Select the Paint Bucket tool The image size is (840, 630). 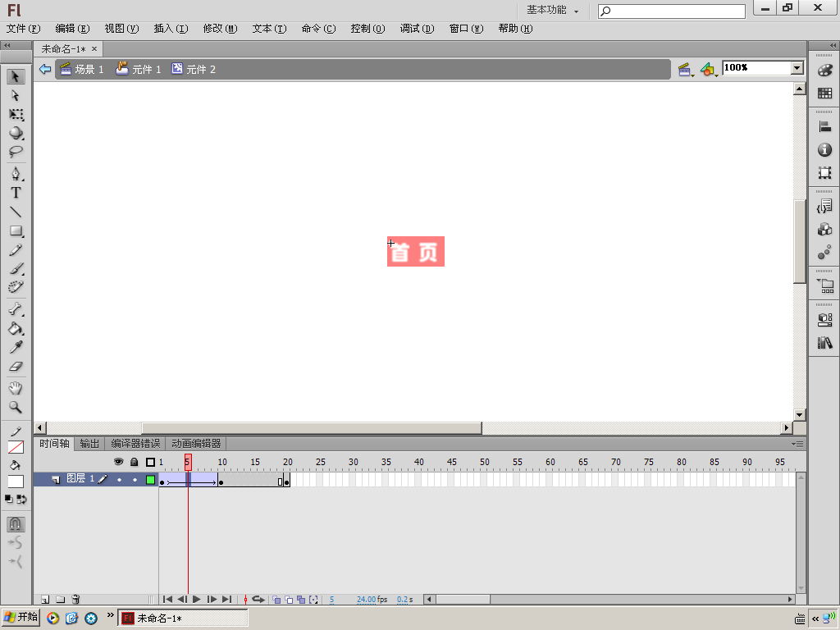[x=16, y=328]
